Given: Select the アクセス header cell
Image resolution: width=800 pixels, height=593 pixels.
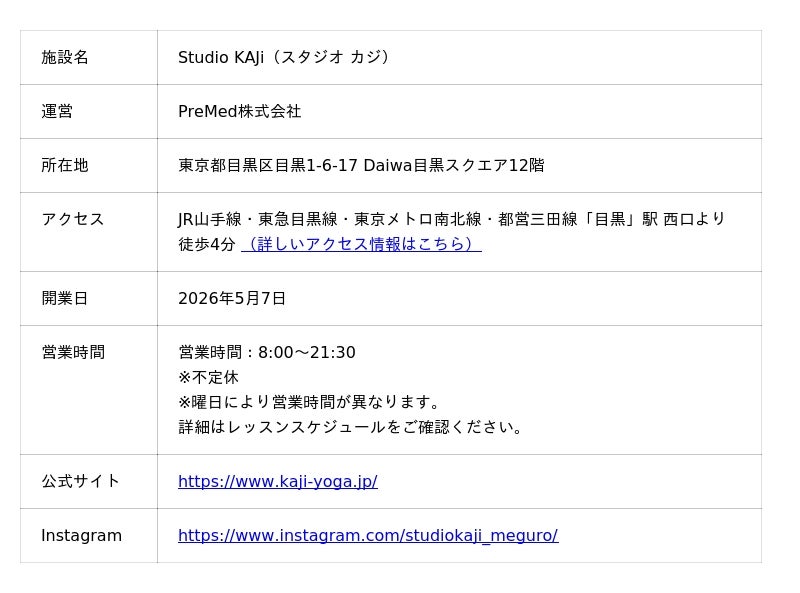Looking at the screenshot, I should click(89, 232).
